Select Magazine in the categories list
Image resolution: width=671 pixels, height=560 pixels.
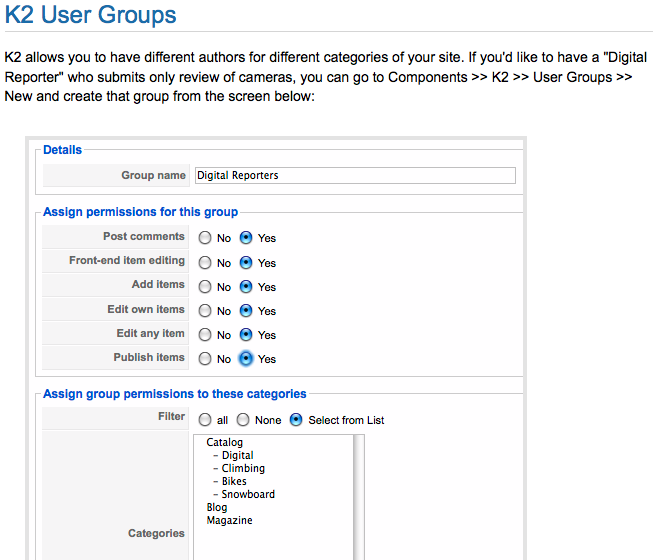(x=229, y=520)
